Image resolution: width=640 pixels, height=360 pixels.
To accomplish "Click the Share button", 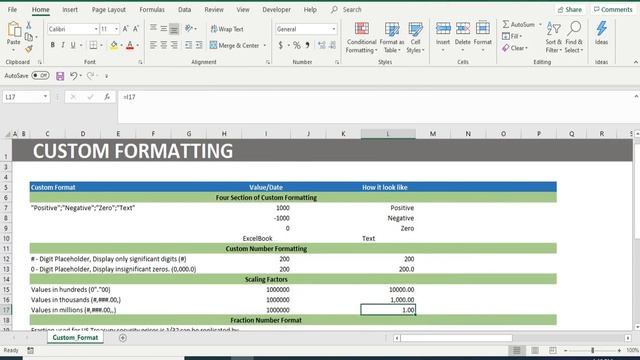I will 570,9.
